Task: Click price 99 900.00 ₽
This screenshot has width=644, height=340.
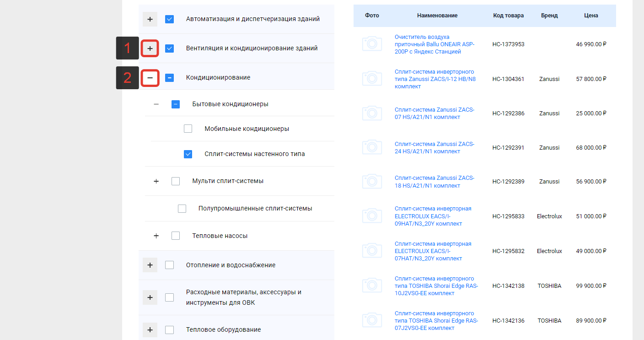Action: (x=591, y=286)
